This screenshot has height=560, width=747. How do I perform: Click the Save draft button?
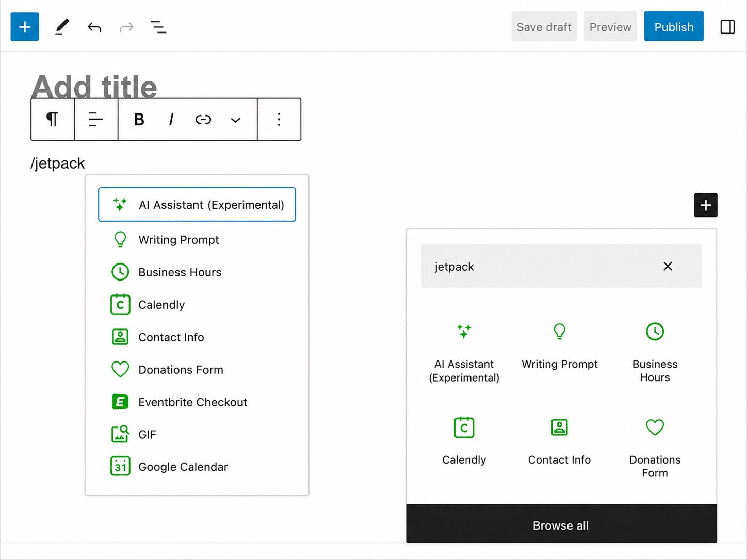coord(544,27)
